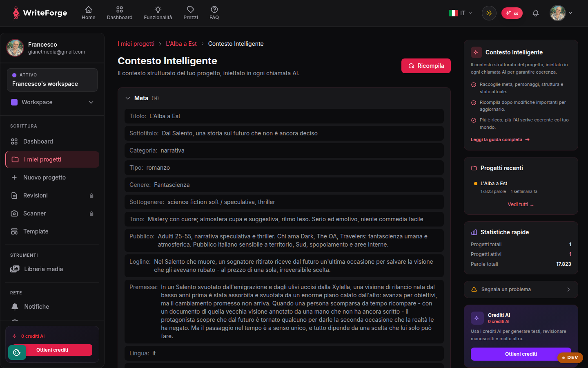This screenshot has height=368, width=588.
Task: Click the I miei progetti folder icon
Action: pyautogui.click(x=15, y=159)
